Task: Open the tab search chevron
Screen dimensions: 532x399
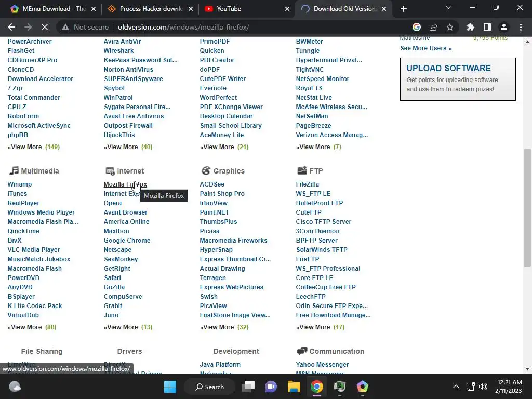Action: coord(448,7)
